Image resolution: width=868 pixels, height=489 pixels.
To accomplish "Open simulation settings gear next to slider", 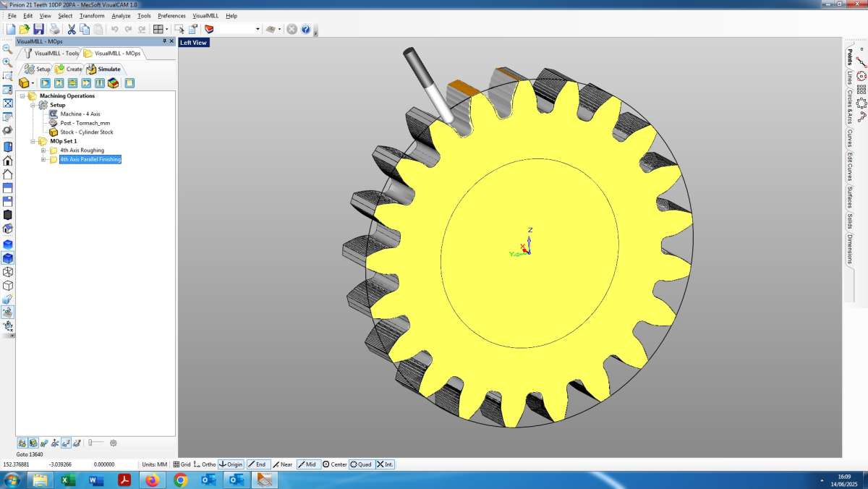I will tap(113, 443).
